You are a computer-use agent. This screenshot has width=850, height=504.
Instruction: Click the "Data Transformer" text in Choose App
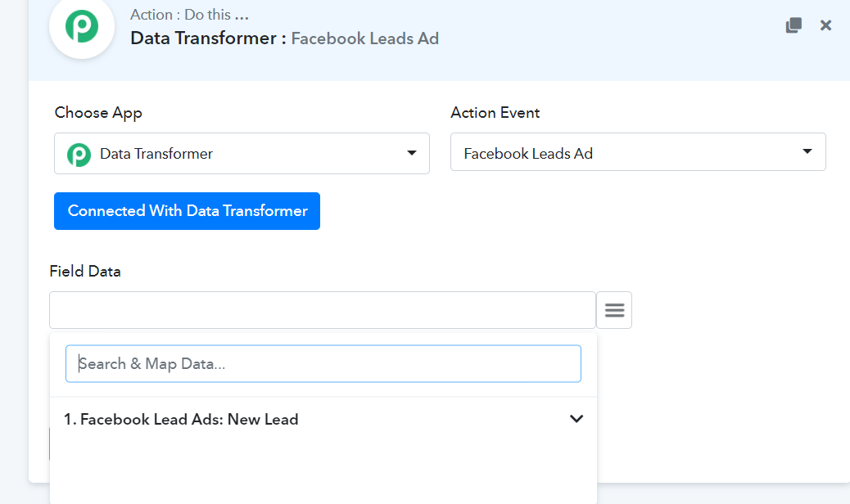click(156, 153)
